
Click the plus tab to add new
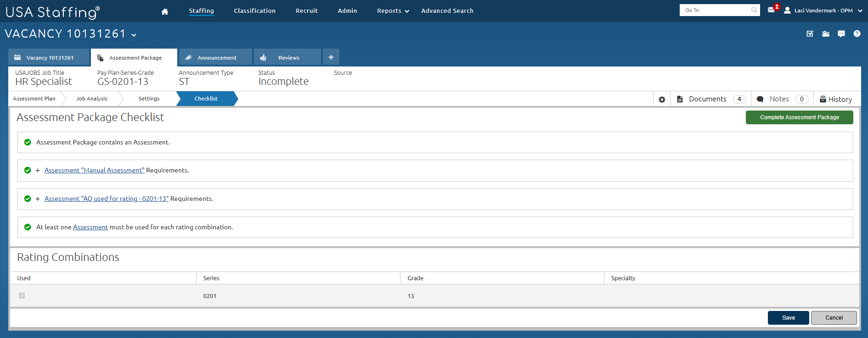tap(331, 57)
